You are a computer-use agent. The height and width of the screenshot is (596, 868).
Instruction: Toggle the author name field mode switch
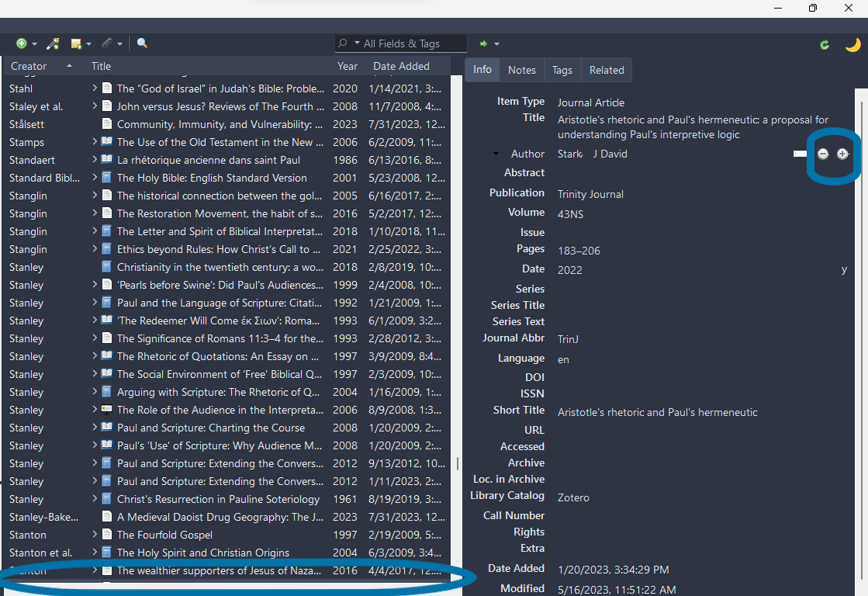pos(800,154)
